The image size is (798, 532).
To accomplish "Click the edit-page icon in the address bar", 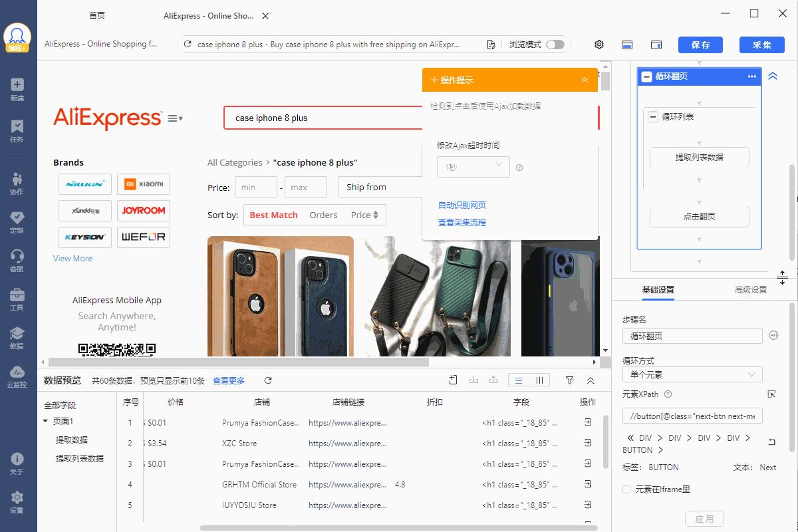I will coord(491,45).
